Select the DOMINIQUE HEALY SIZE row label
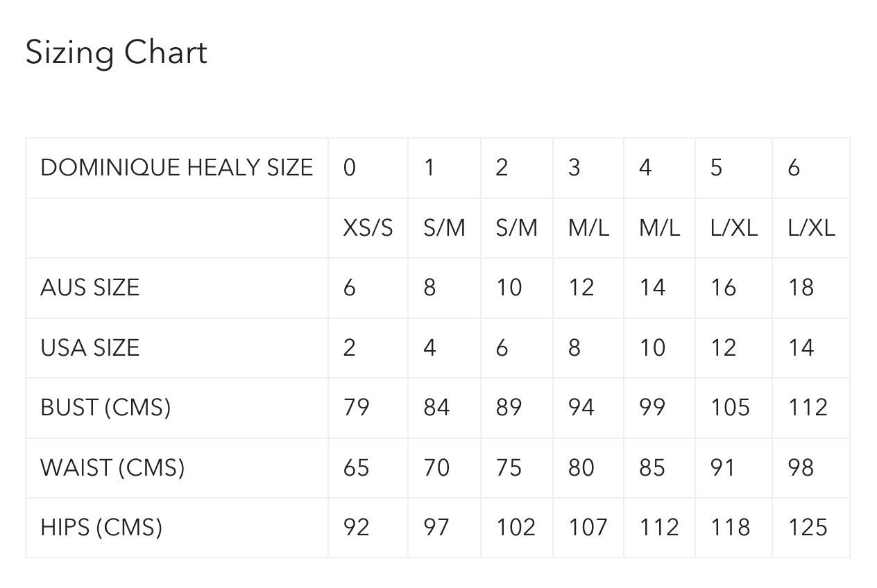This screenshot has height=588, width=877. pos(177,168)
